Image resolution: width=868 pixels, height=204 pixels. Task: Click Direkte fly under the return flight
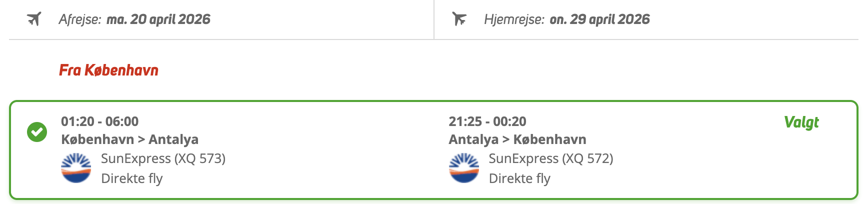[519, 178]
